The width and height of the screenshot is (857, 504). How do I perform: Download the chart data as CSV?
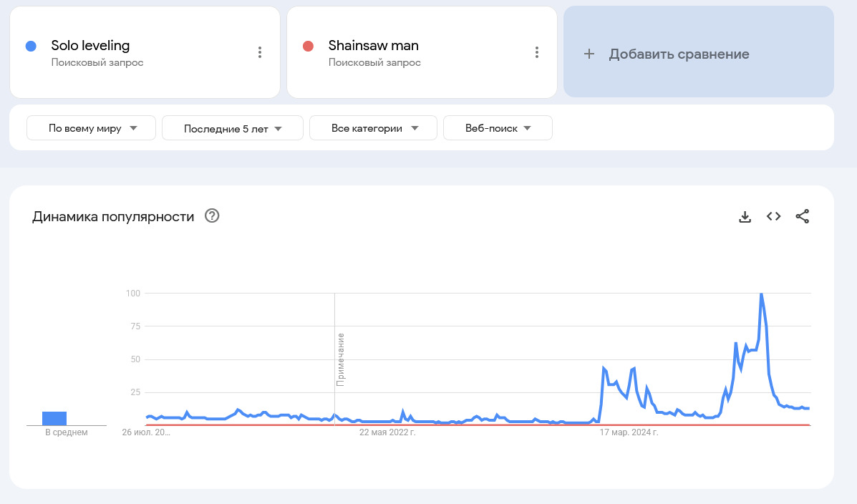tap(745, 217)
